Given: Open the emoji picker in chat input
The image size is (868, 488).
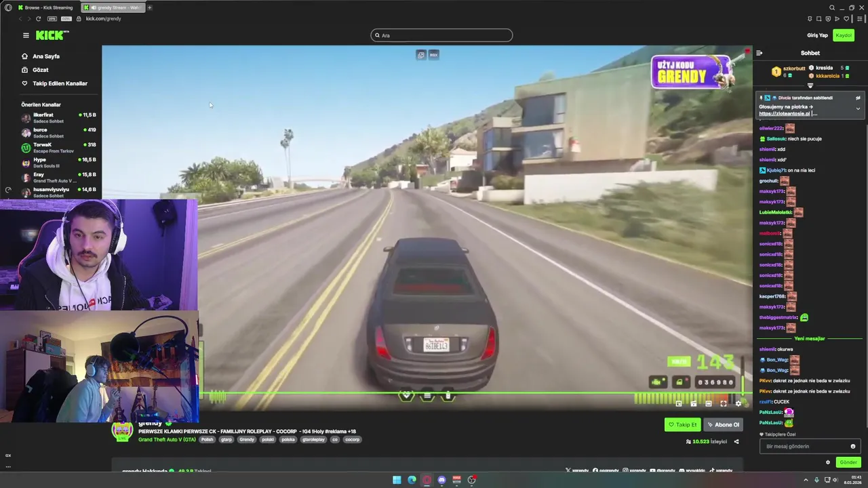Looking at the screenshot, I should [x=853, y=447].
